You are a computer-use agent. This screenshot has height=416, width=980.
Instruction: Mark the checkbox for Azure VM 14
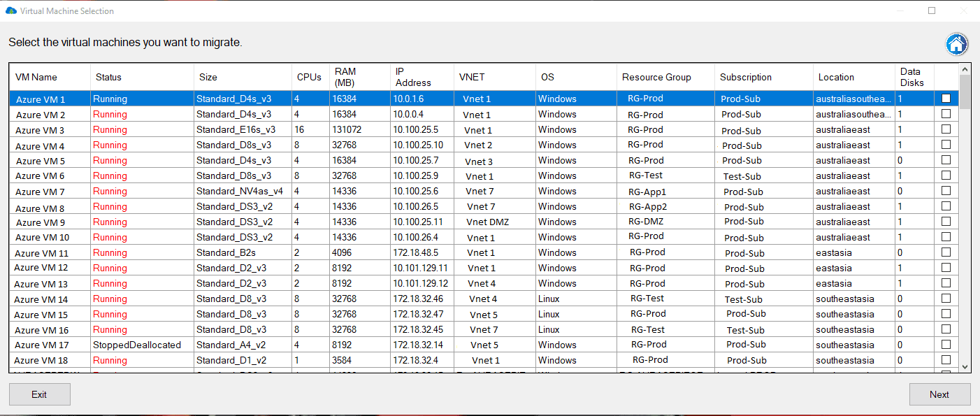point(946,299)
